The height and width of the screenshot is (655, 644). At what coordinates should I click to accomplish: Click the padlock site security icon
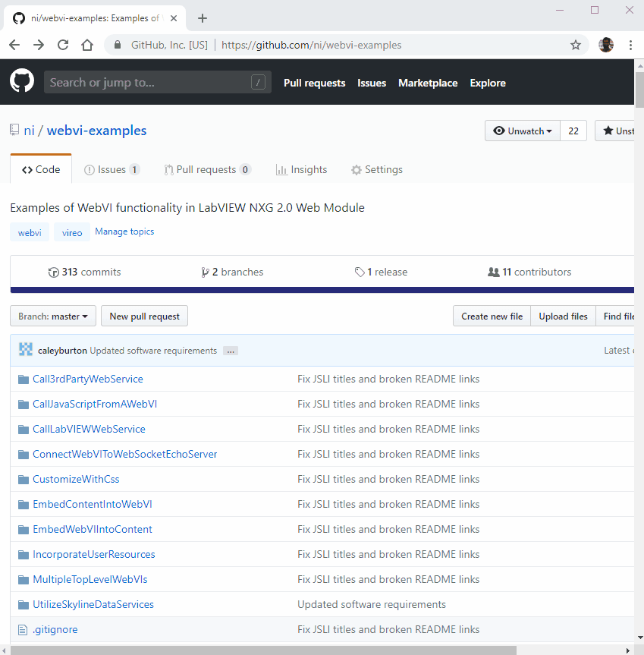point(118,45)
